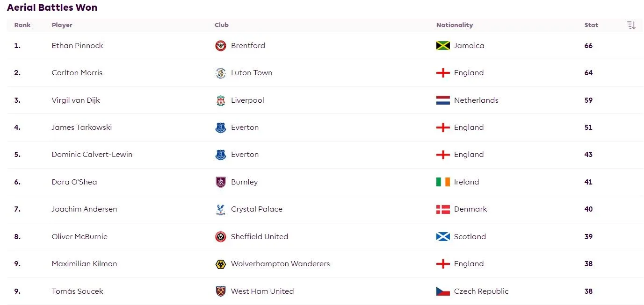Open Ethan Pinnock's player profile
This screenshot has width=644, height=305.
77,46
